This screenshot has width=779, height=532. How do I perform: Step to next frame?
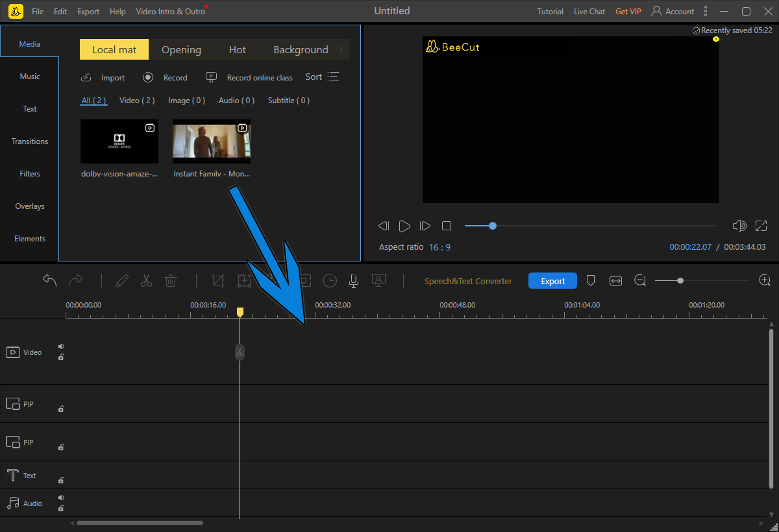[x=425, y=226]
